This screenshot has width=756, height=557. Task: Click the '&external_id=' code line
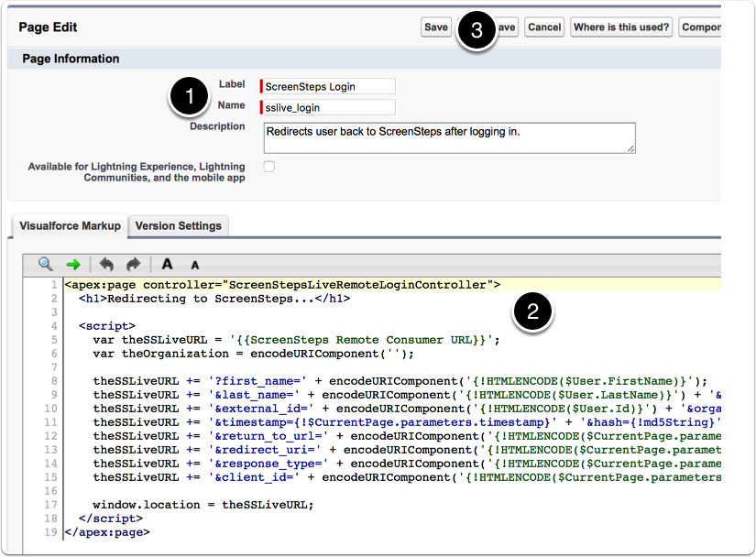coord(407,409)
